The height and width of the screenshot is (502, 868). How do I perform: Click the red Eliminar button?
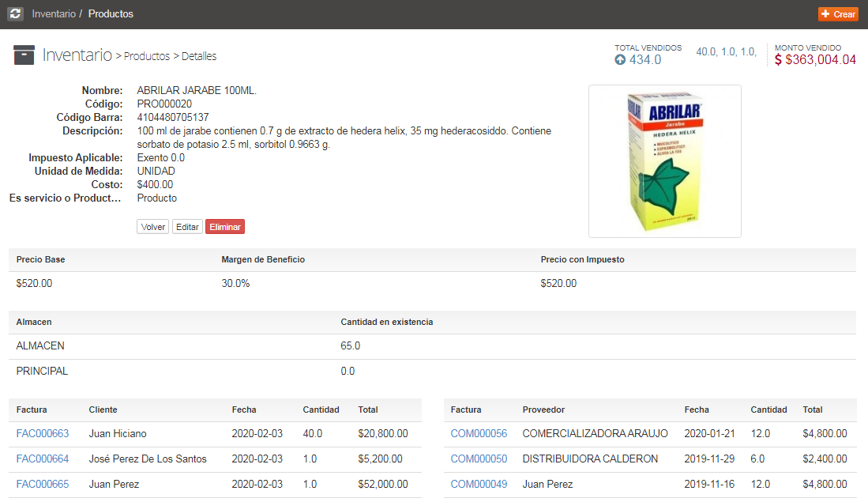tap(224, 226)
